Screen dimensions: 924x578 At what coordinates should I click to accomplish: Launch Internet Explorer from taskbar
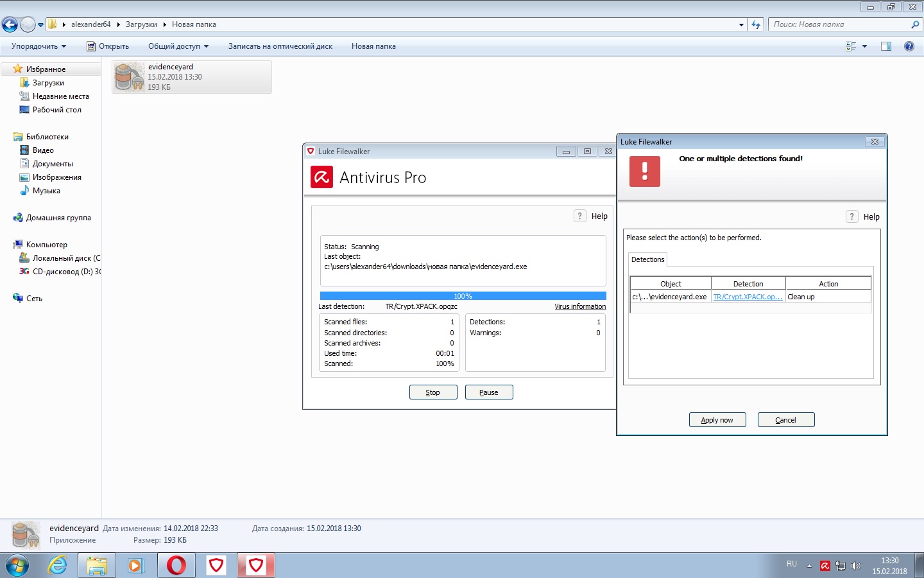pyautogui.click(x=58, y=565)
